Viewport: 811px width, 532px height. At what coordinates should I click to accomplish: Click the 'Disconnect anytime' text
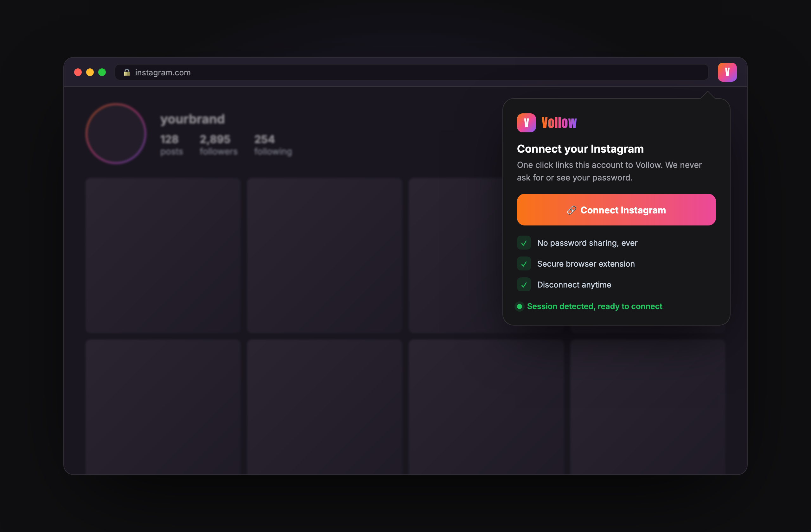574,285
